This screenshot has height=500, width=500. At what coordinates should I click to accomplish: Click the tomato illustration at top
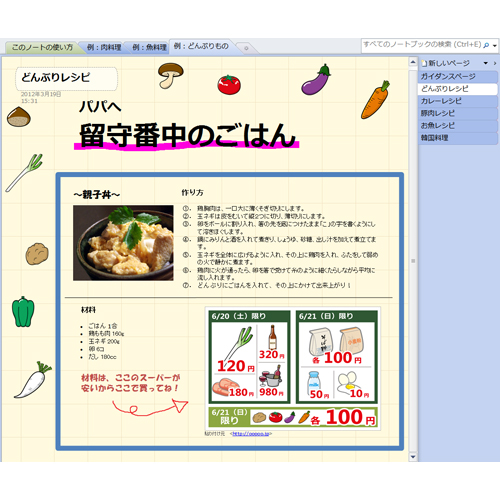[229, 85]
